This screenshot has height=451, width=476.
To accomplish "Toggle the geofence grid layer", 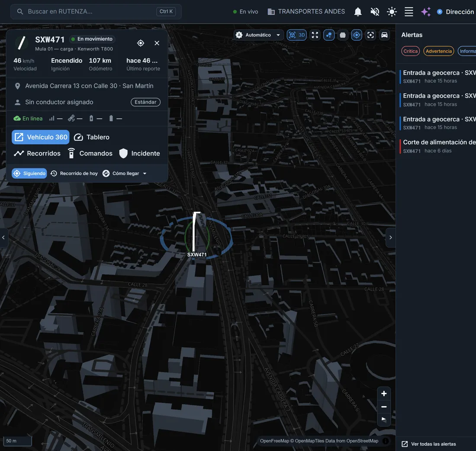I will click(x=343, y=35).
